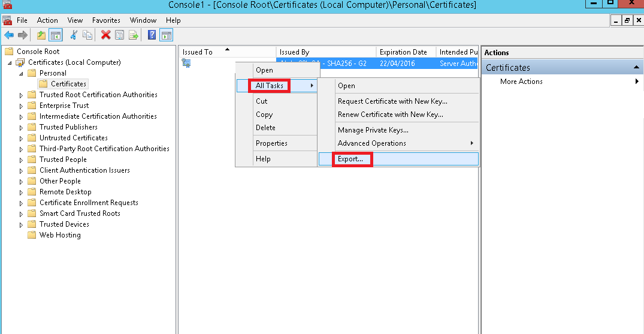Toggle Show/Hide Console Tree toolbar icon
Viewport: 644px width, 334px height.
coord(55,35)
